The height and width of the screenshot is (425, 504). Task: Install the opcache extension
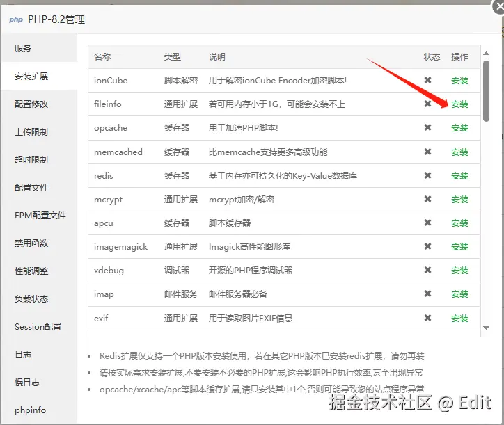(459, 128)
